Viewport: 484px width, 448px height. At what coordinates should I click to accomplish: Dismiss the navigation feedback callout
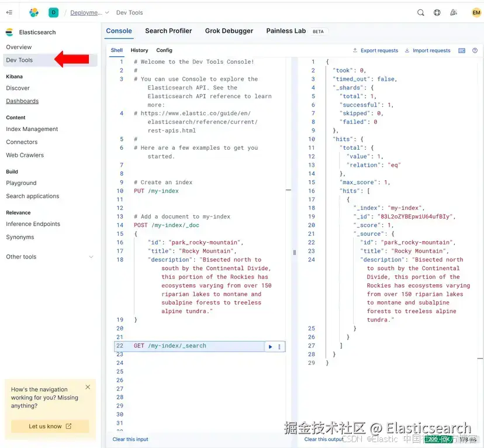click(x=88, y=387)
